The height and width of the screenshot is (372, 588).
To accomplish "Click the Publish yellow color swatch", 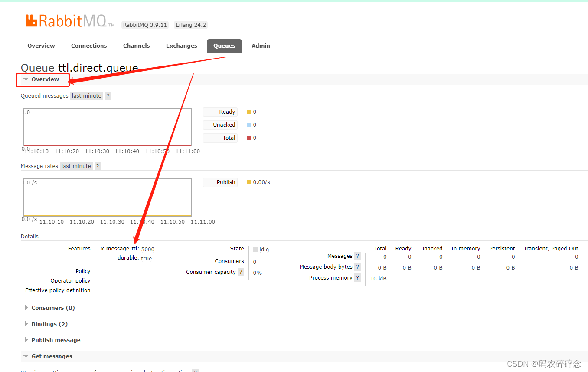I will click(249, 182).
